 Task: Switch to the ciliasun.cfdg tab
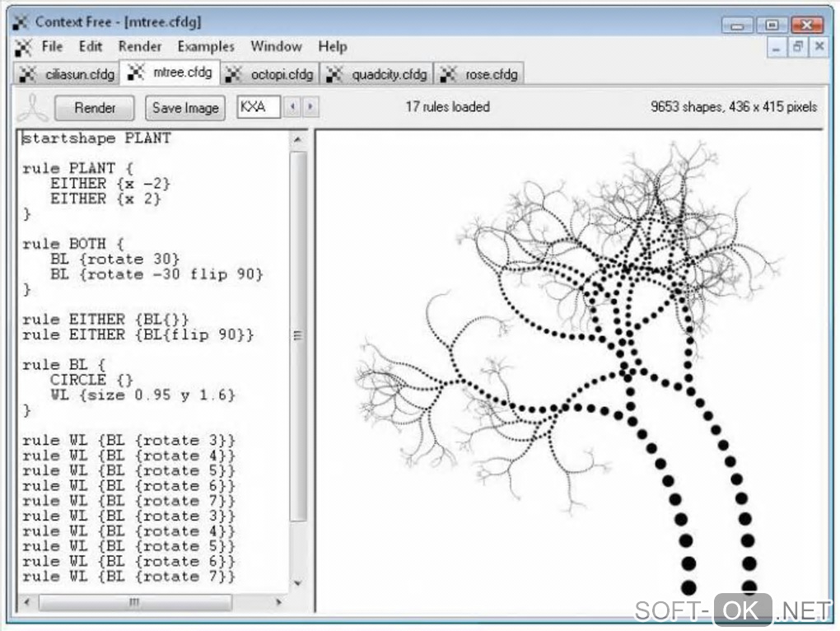[67, 74]
